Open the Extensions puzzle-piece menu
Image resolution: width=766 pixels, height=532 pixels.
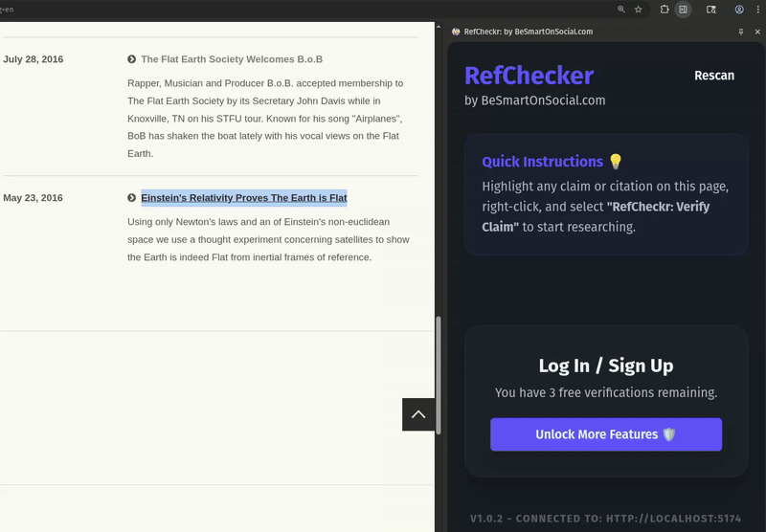[665, 10]
